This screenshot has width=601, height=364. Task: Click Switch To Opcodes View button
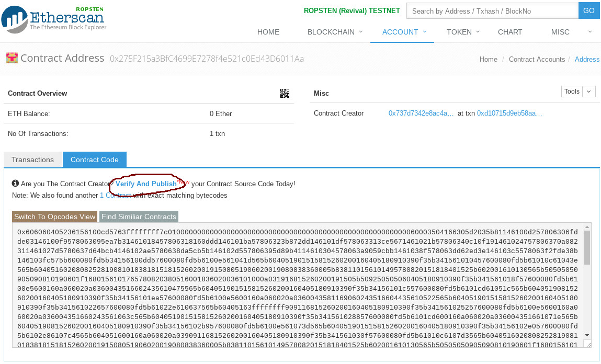[55, 217]
